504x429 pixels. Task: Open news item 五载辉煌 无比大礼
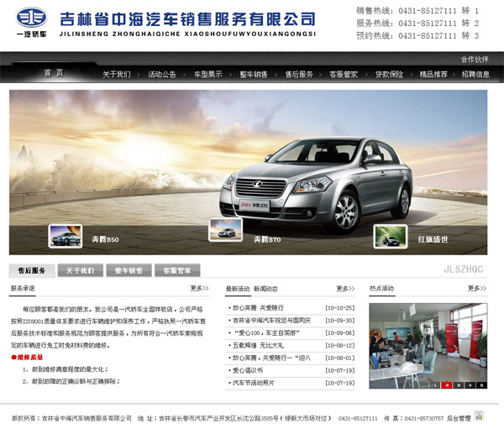[x=258, y=345]
